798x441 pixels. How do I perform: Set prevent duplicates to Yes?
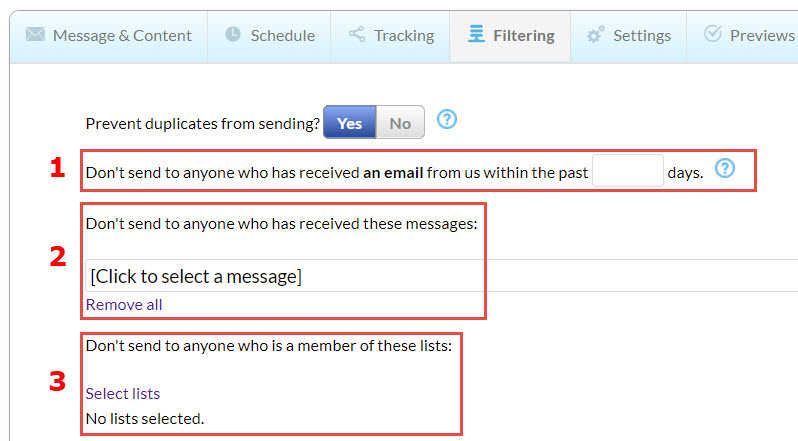coord(349,123)
